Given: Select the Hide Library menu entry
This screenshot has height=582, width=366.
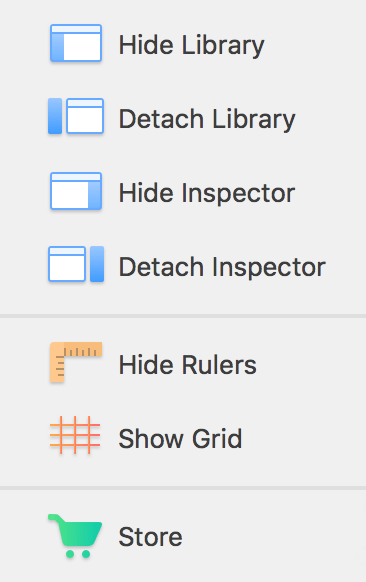Looking at the screenshot, I should pyautogui.click(x=183, y=45).
